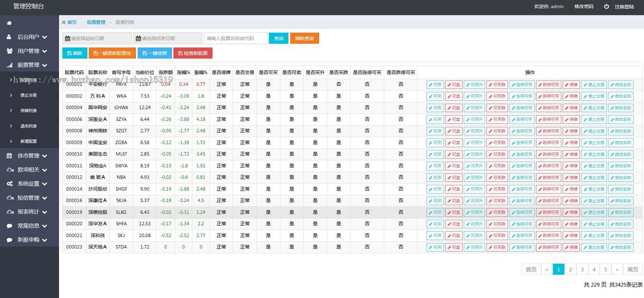Click 跌停可买 for stock 000009 中国宝安
This screenshot has width=644, height=298.
[548, 143]
